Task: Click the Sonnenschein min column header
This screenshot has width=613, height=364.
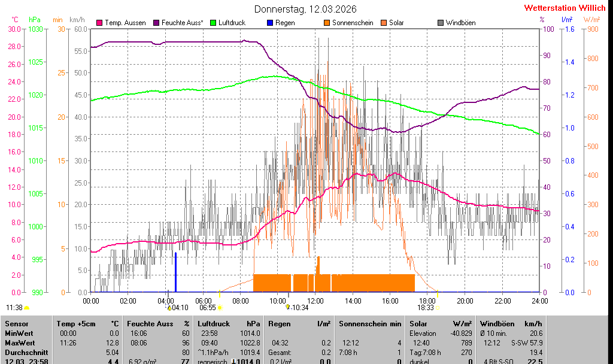Action: point(370,324)
